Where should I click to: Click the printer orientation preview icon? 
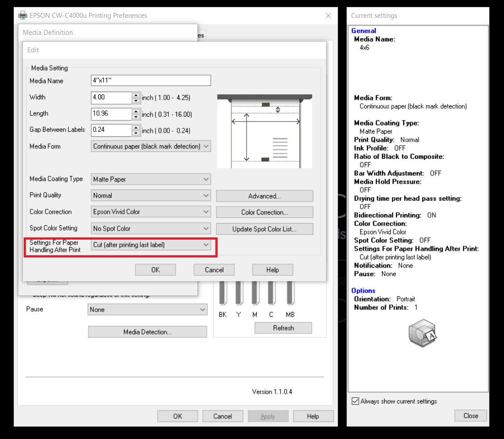click(422, 333)
